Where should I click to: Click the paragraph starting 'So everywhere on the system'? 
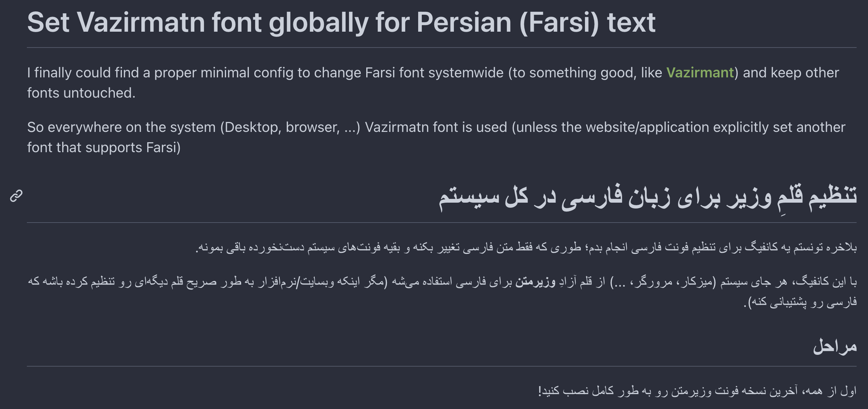click(x=436, y=137)
